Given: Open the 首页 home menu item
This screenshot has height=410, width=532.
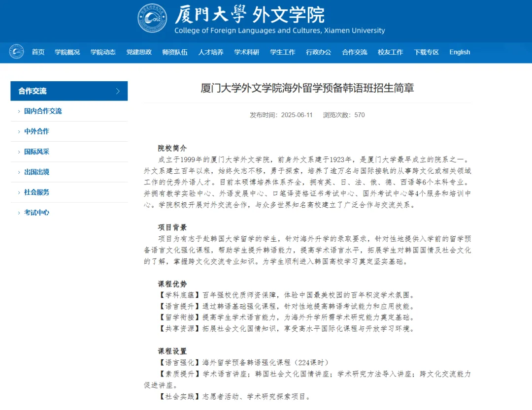Looking at the screenshot, I should 38,52.
